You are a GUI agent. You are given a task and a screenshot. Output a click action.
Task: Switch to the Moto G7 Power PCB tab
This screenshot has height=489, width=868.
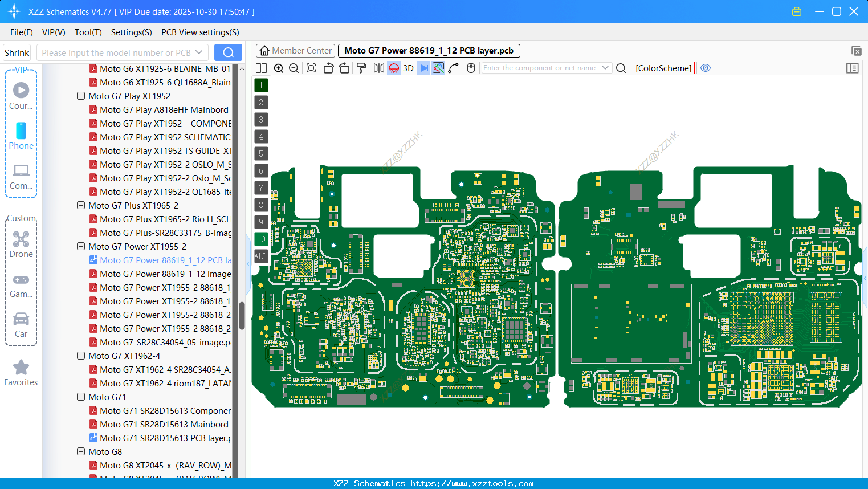coord(429,50)
